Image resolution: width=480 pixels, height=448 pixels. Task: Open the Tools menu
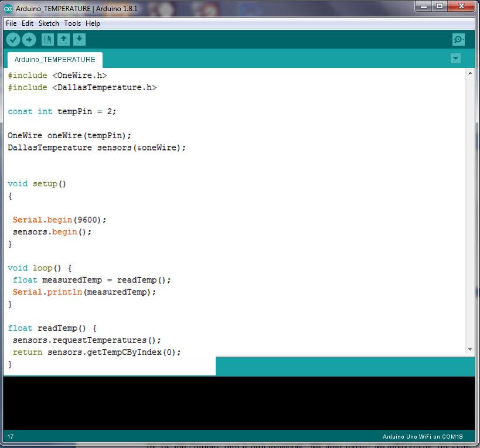coord(73,23)
